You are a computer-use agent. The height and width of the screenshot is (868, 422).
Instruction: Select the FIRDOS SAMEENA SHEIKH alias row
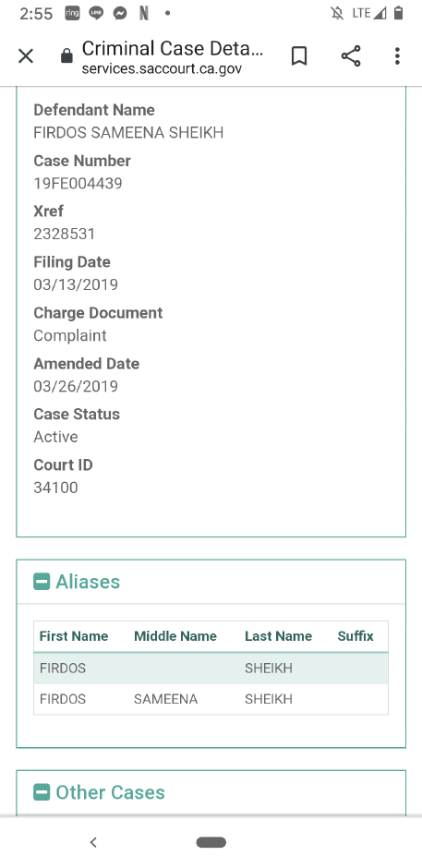click(x=211, y=699)
